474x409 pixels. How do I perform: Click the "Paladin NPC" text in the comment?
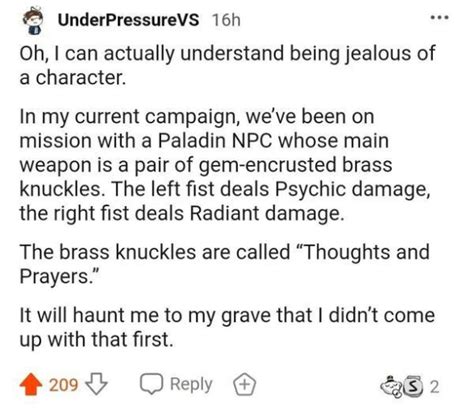tap(214, 141)
